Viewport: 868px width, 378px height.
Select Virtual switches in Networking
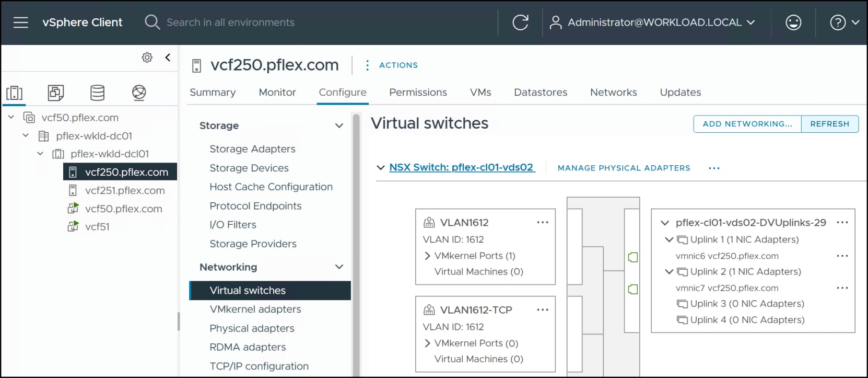(x=270, y=290)
